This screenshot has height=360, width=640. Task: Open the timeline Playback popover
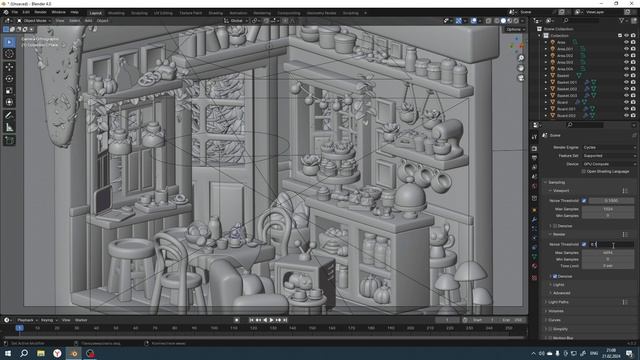(27, 320)
